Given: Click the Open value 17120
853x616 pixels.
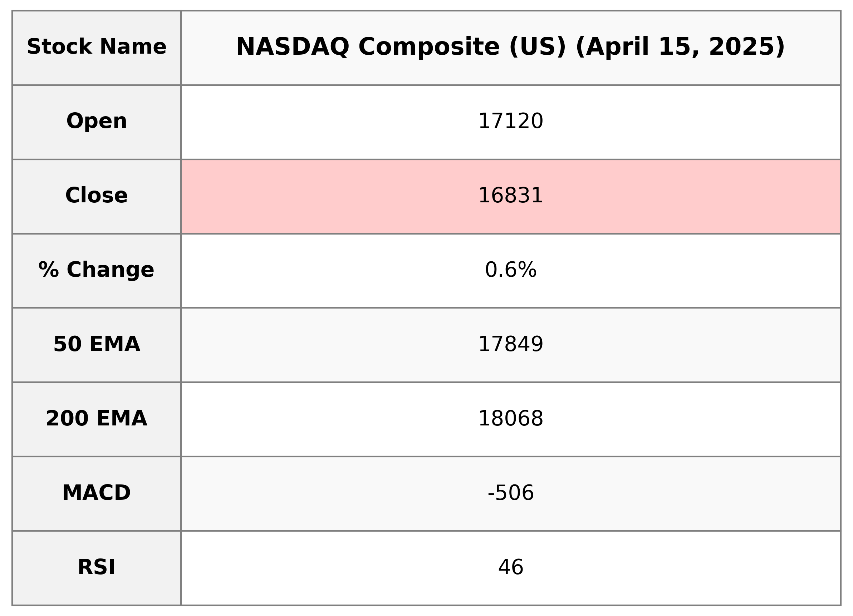Looking at the screenshot, I should (x=510, y=122).
